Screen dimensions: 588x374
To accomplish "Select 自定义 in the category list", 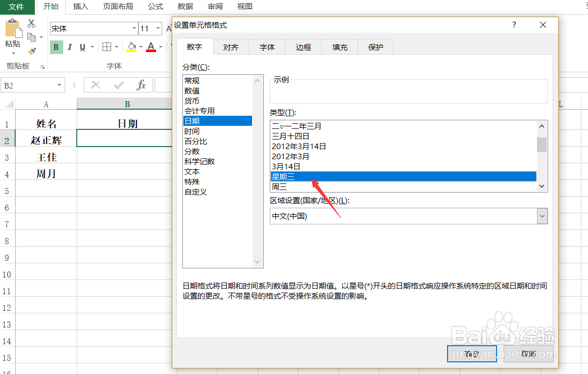I will (218, 192).
